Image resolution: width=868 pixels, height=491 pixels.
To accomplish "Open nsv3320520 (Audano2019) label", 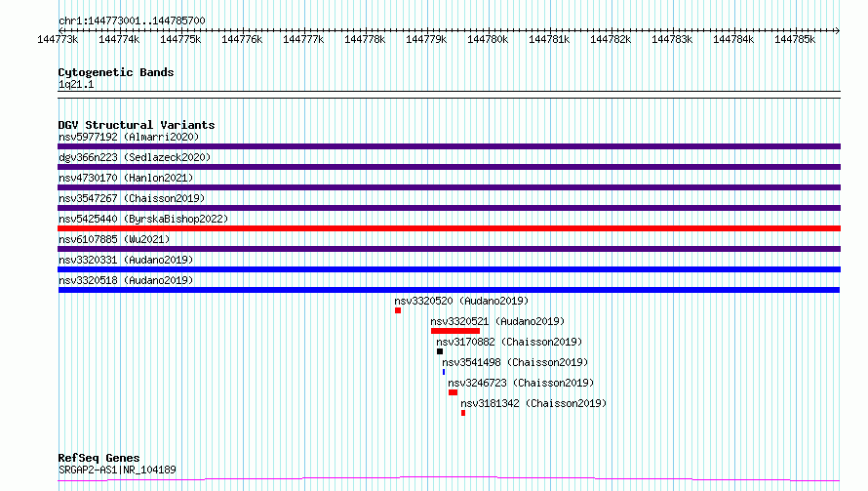I will click(x=461, y=301).
